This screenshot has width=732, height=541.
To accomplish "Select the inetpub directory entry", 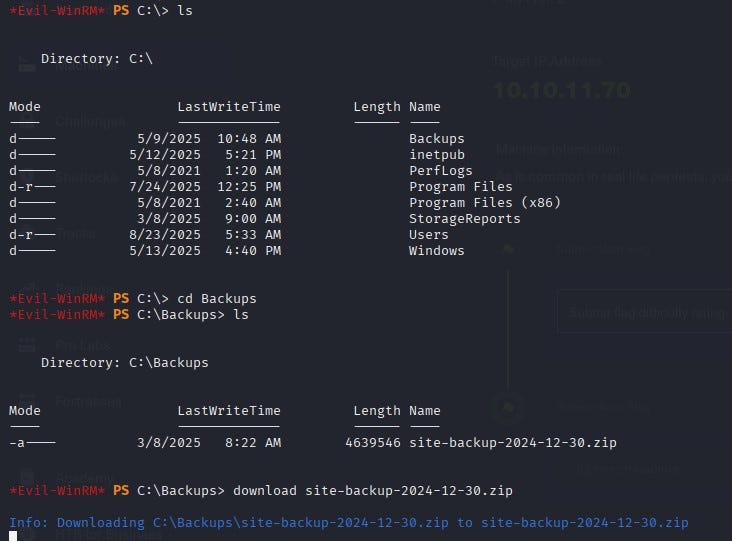I will point(436,155).
